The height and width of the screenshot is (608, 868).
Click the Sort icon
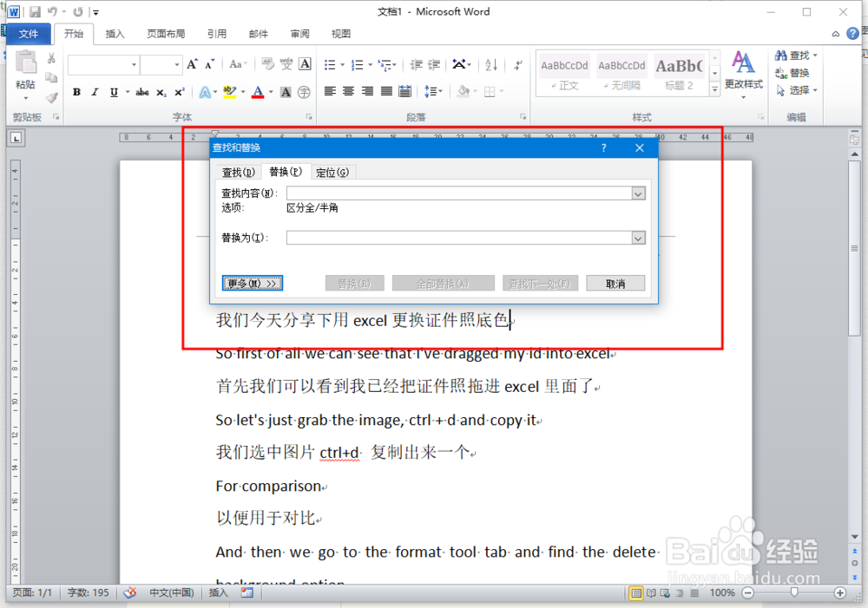coord(491,65)
